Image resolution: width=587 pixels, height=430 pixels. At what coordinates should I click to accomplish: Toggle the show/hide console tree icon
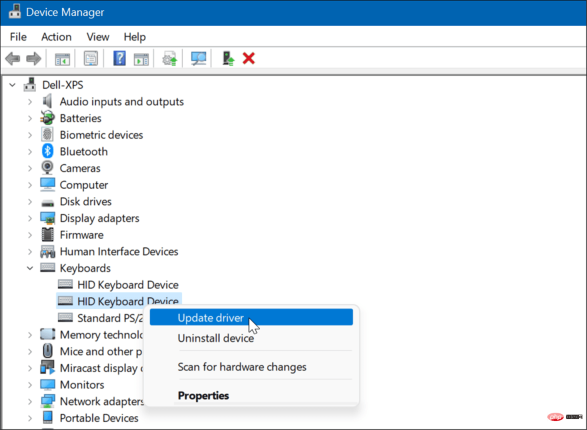(62, 59)
